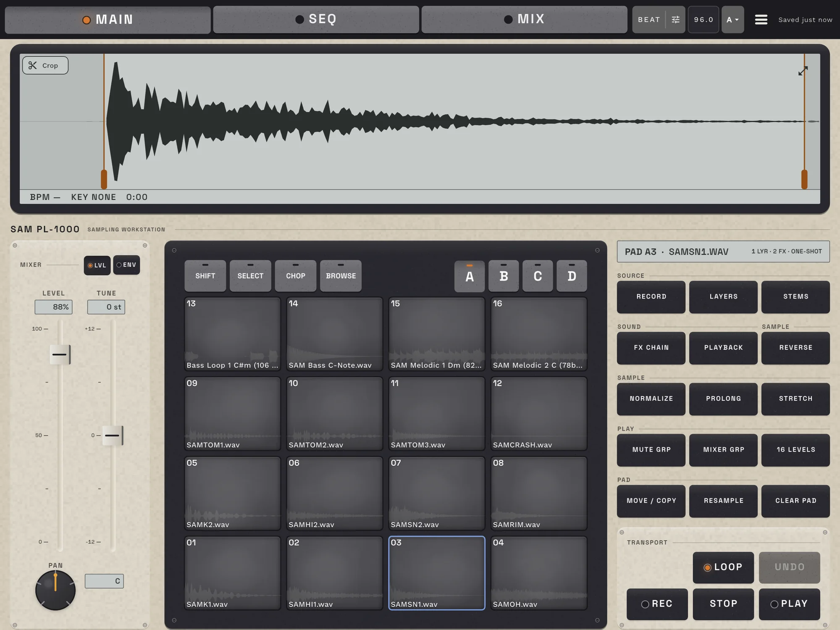Click the pan knob
This screenshot has height=630, width=840.
pyautogui.click(x=55, y=590)
